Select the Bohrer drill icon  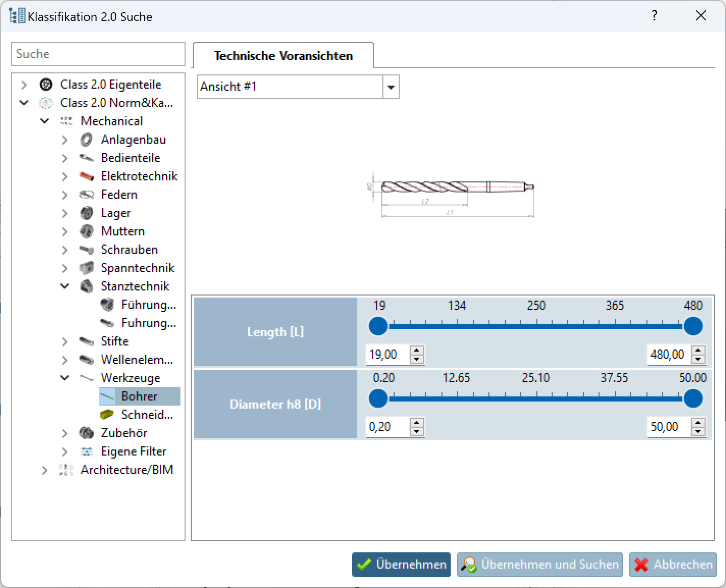click(x=109, y=396)
